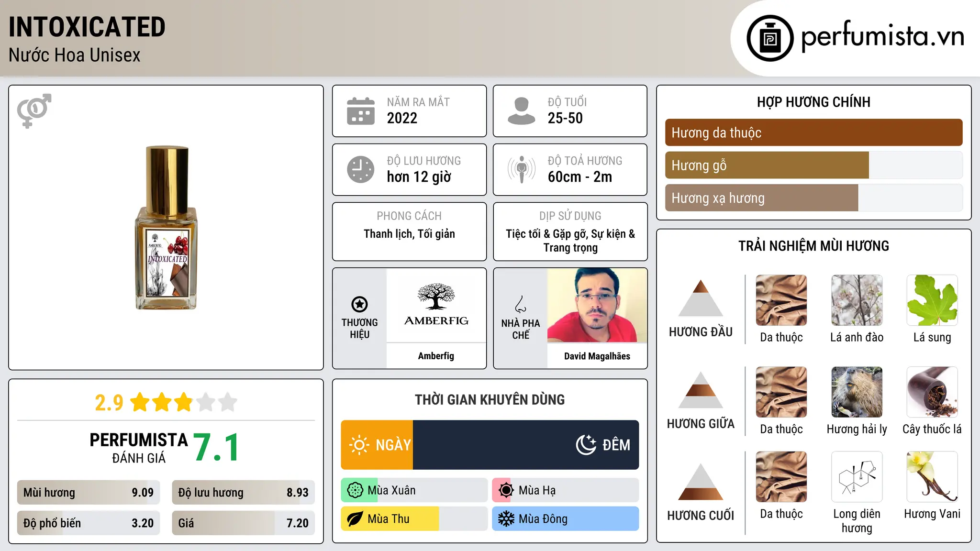Image resolution: width=980 pixels, height=551 pixels.
Task: Click the TRẢI NGHIỆM MÙI HƯƠNG heading
Action: (x=814, y=246)
